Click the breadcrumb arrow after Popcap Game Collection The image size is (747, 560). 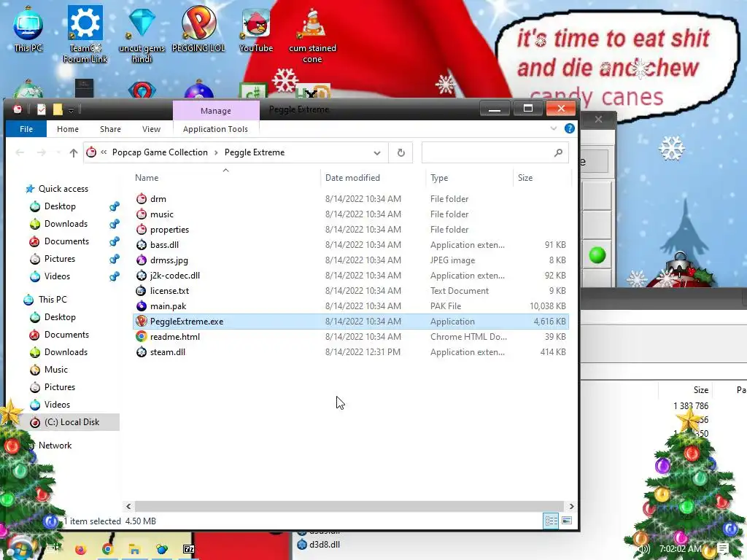tap(216, 152)
